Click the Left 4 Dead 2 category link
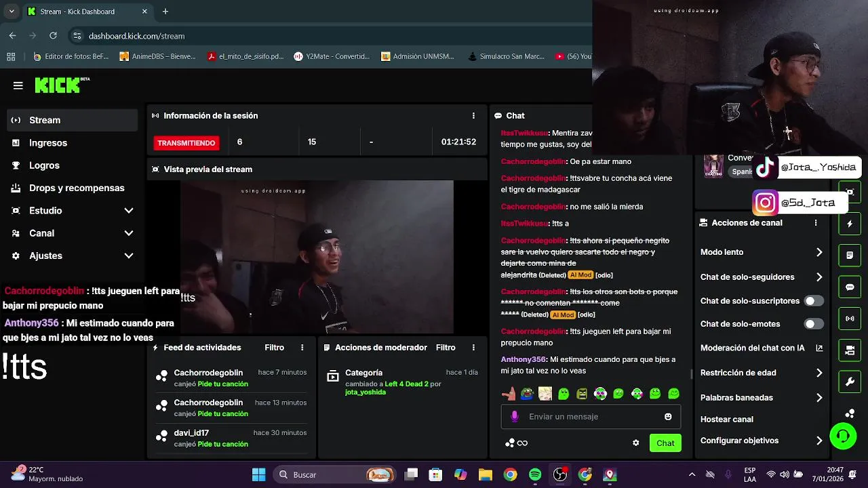The height and width of the screenshot is (488, 868). pos(406,384)
